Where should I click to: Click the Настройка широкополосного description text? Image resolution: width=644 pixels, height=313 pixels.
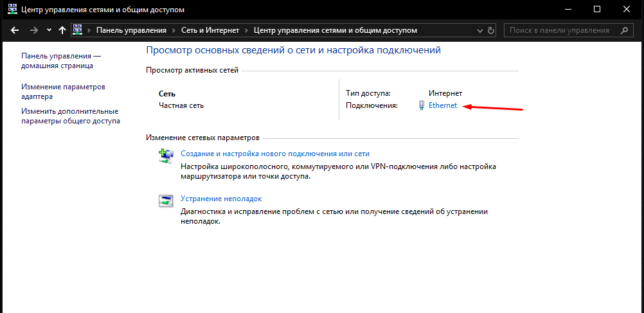pos(339,172)
